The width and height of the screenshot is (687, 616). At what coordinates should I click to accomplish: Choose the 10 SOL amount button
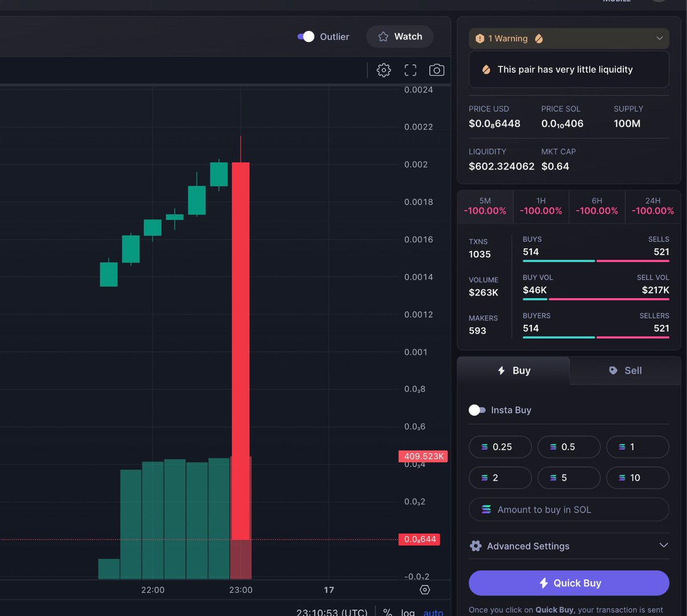[638, 478]
